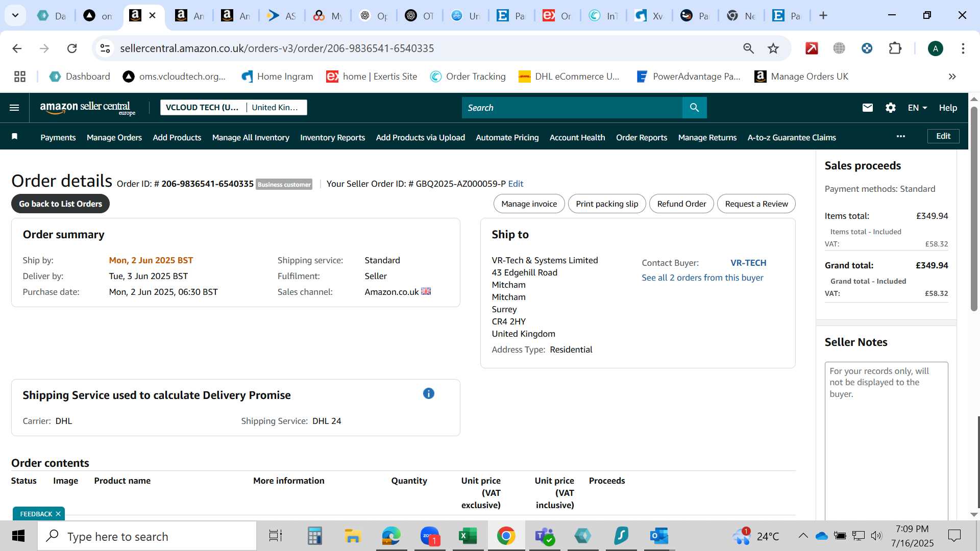Click the browser back arrow
Image resolution: width=980 pixels, height=551 pixels.
click(17, 48)
